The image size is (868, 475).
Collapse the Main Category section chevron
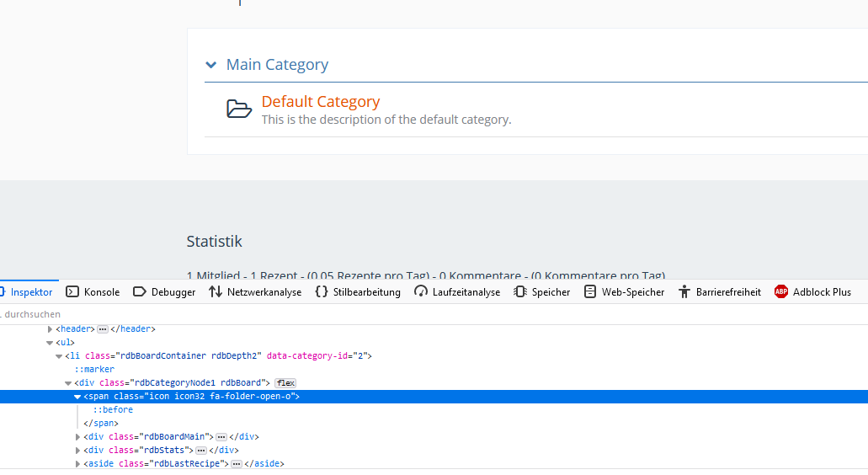[x=210, y=65]
